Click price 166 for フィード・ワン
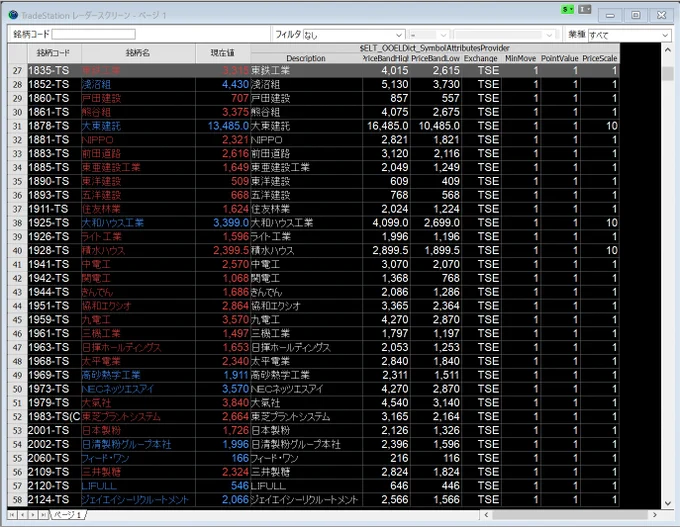The width and height of the screenshot is (680, 527). click(x=223, y=458)
